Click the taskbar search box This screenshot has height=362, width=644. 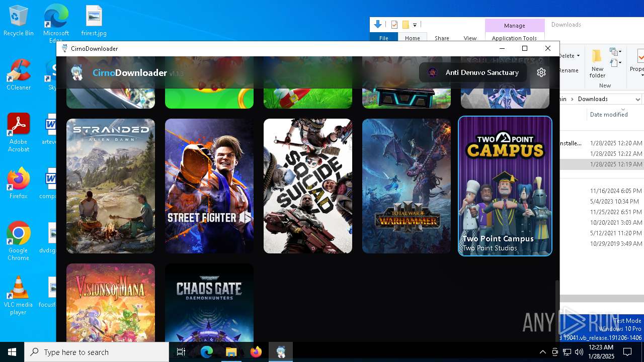pos(97,352)
